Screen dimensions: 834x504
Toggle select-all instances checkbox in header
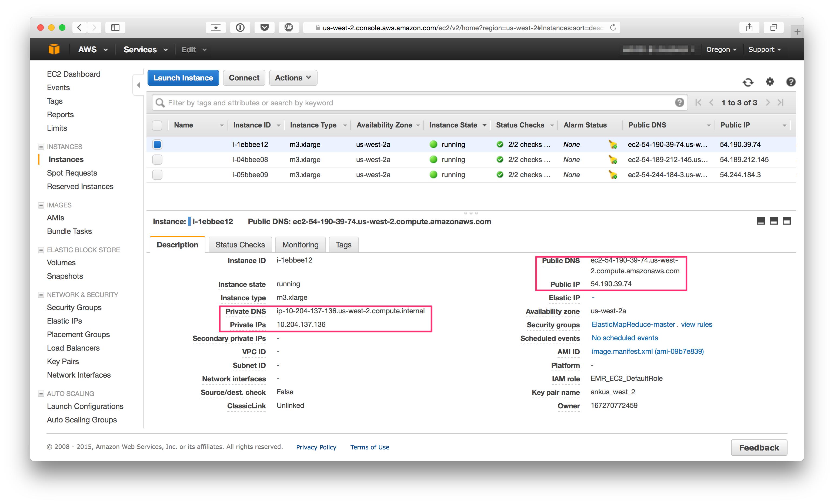(157, 125)
